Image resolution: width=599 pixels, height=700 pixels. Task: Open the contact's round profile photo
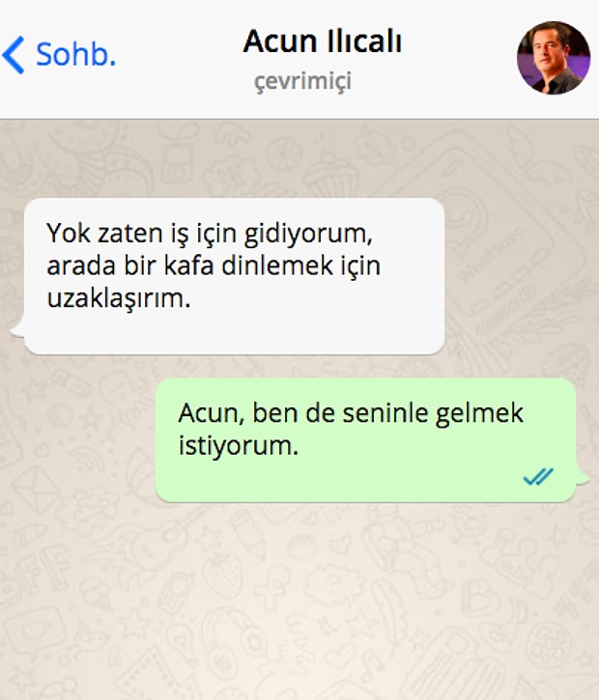[x=553, y=58]
